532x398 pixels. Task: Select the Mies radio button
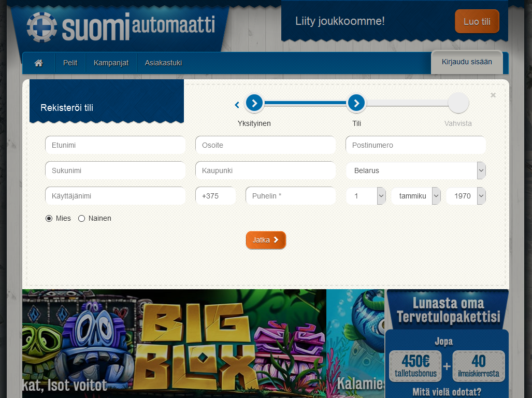[49, 219]
